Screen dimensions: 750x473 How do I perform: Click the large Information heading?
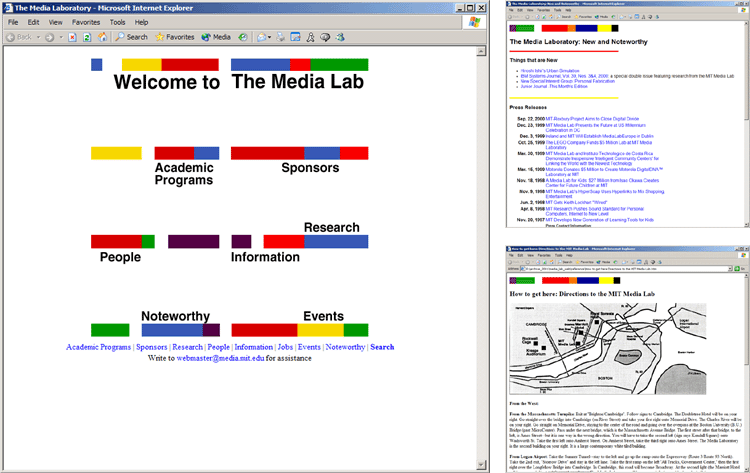(265, 257)
